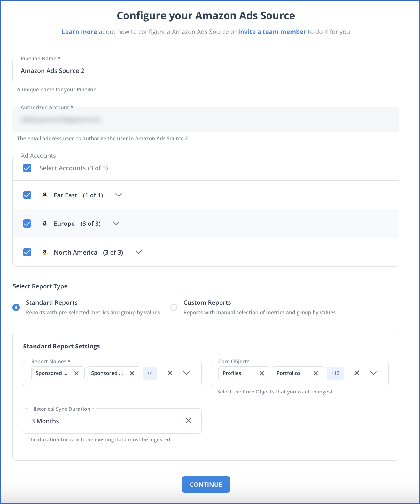Clear the 3 Months historical sync duration
420x504 pixels.
pyautogui.click(x=189, y=421)
